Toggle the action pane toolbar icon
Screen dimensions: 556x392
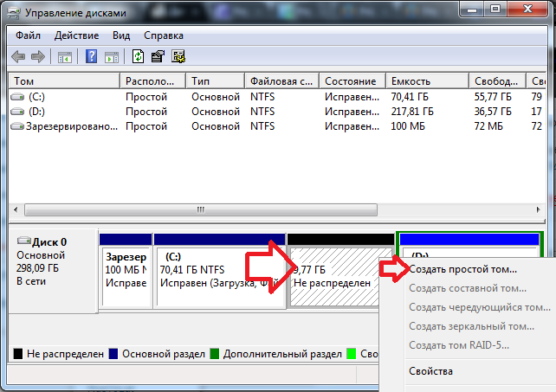(112, 57)
